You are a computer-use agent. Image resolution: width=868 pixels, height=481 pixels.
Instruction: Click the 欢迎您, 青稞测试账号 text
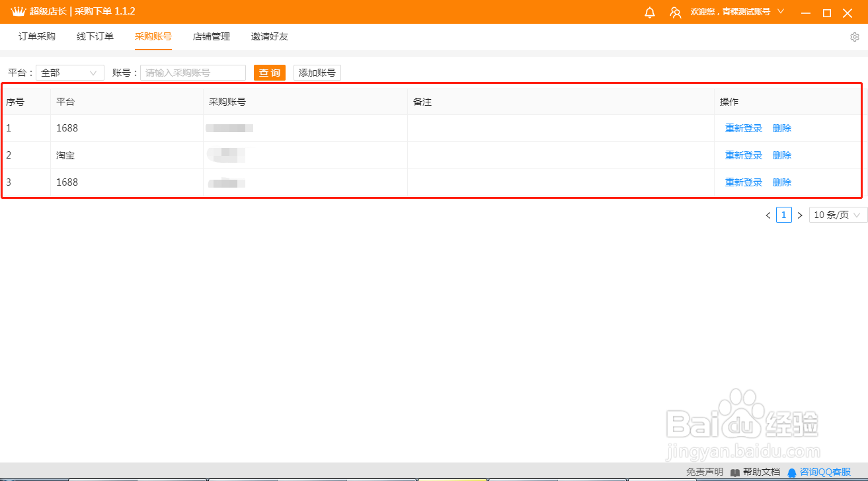pyautogui.click(x=730, y=12)
